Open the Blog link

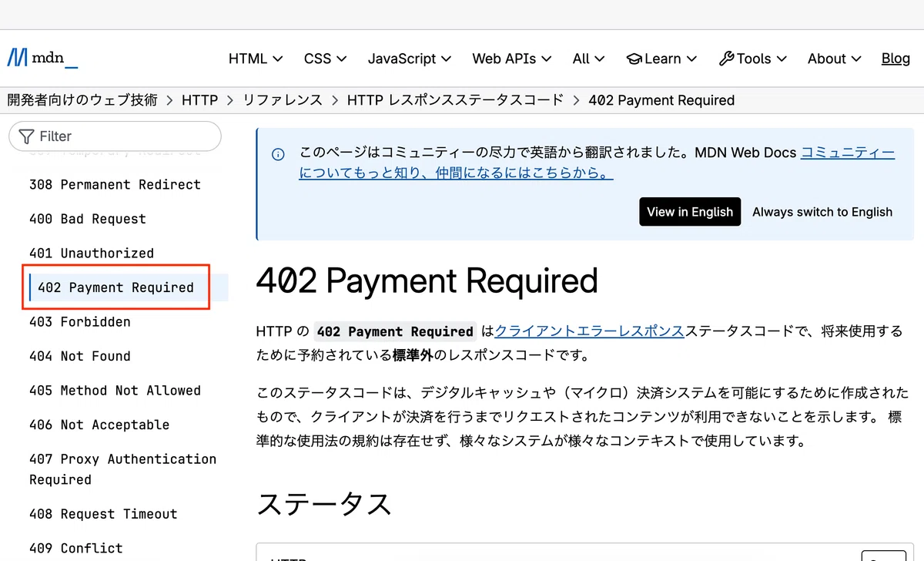click(896, 59)
